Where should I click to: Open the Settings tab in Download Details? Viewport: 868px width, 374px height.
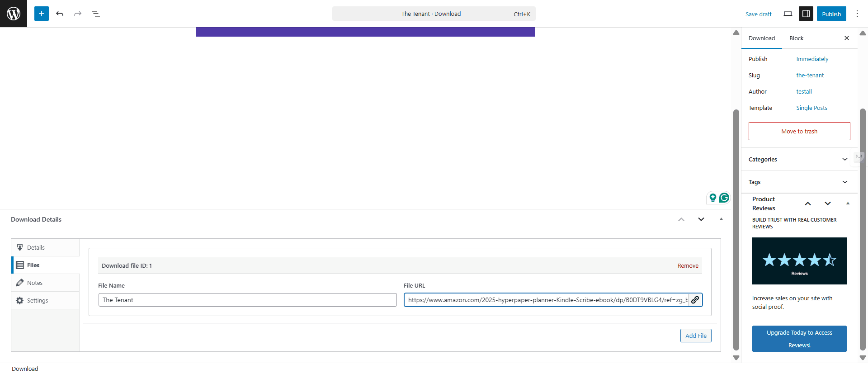pyautogui.click(x=45, y=300)
